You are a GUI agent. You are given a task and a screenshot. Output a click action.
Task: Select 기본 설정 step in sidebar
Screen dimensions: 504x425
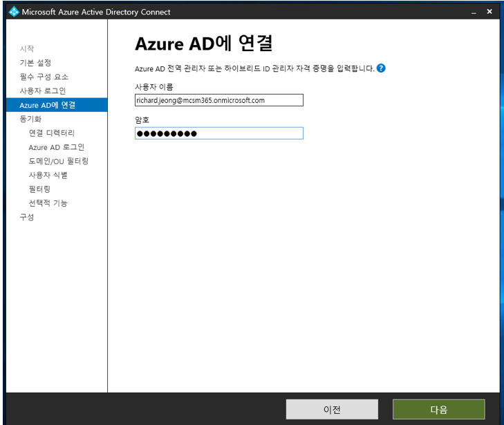point(35,63)
